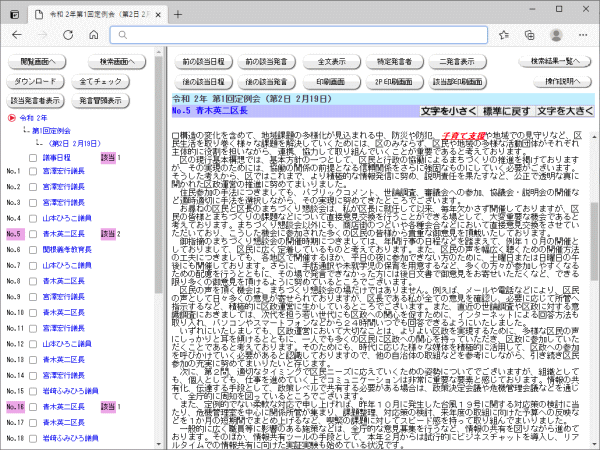Close the 令和 2年第1回定例会 tab
Viewport: 600px width, 450px height.
pyautogui.click(x=158, y=15)
